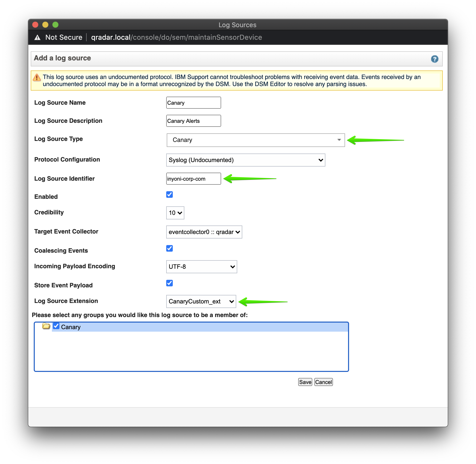Click the Not Secure label
The width and height of the screenshot is (476, 464).
coord(64,37)
